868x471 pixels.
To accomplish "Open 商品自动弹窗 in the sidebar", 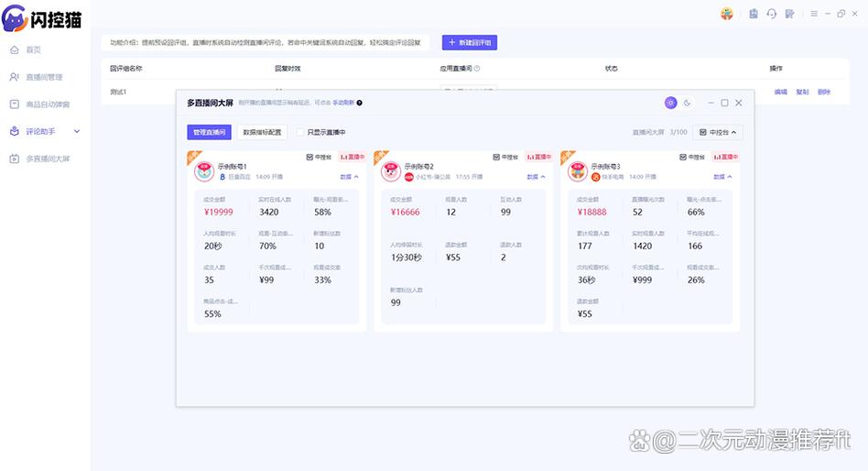I will click(48, 104).
